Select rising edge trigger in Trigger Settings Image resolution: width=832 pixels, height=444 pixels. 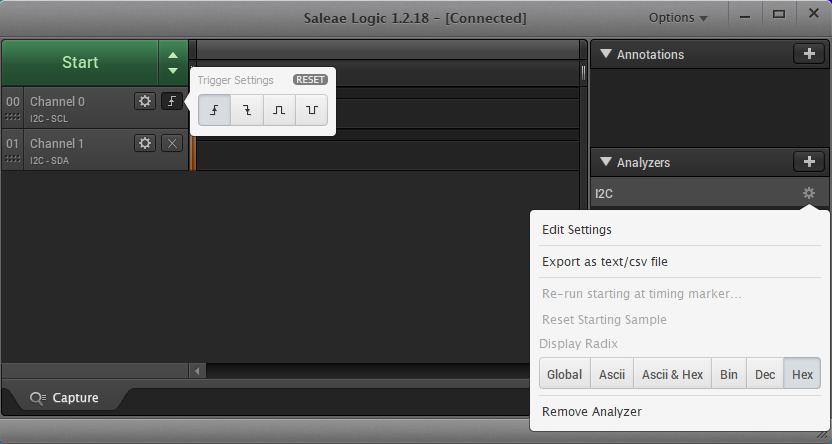point(214,110)
